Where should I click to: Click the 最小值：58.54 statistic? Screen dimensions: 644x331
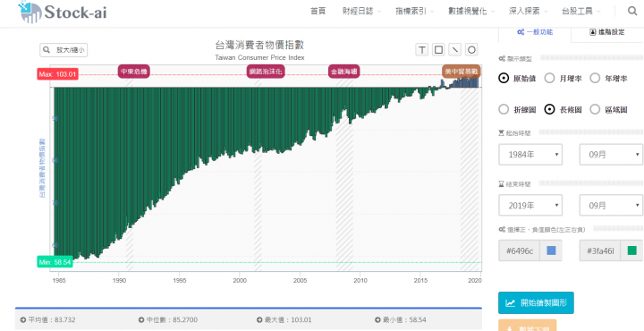pos(401,320)
